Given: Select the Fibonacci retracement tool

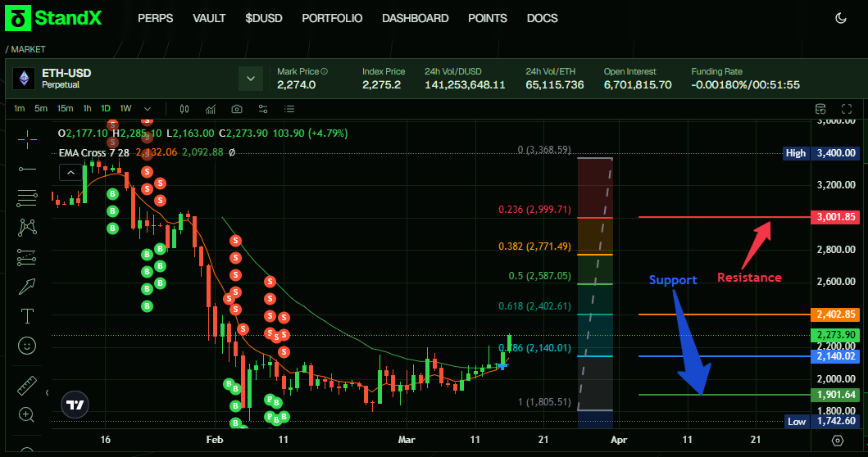Looking at the screenshot, I should point(27,198).
